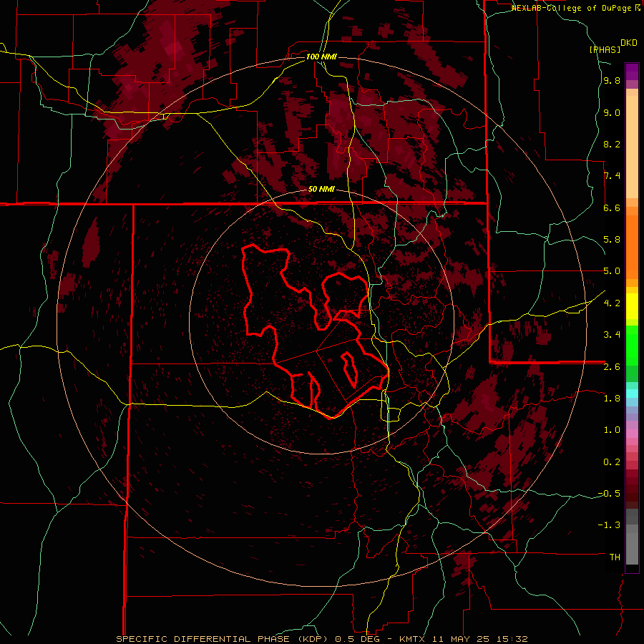Click the (KDP) abbreviation in caption

click(313, 639)
